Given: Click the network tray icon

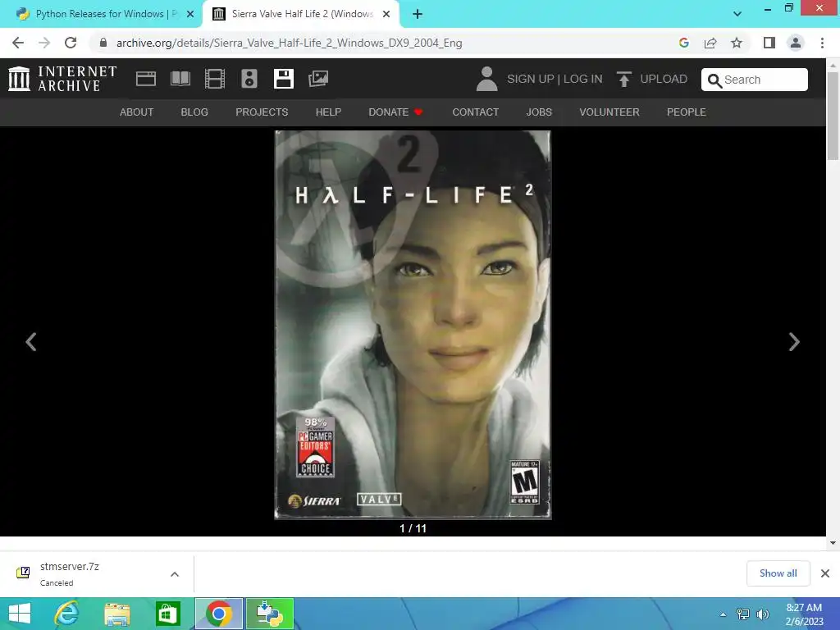Looking at the screenshot, I should (x=743, y=614).
